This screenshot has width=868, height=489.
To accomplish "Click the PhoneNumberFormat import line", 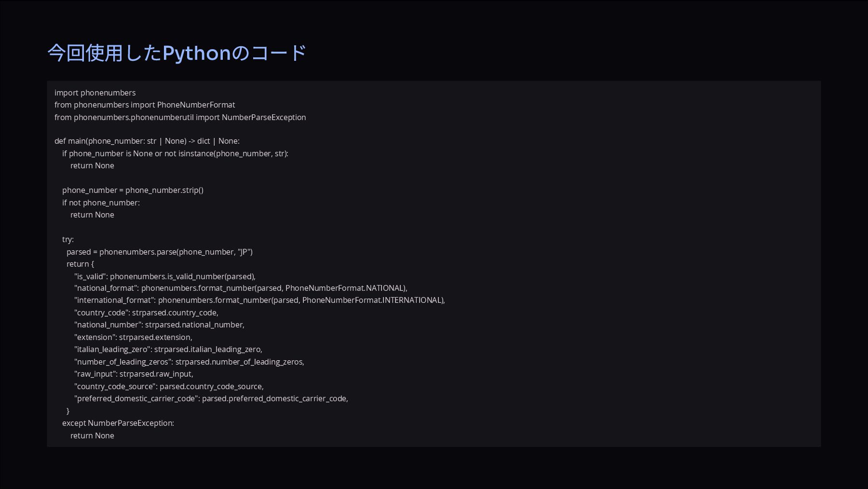I will pos(145,105).
